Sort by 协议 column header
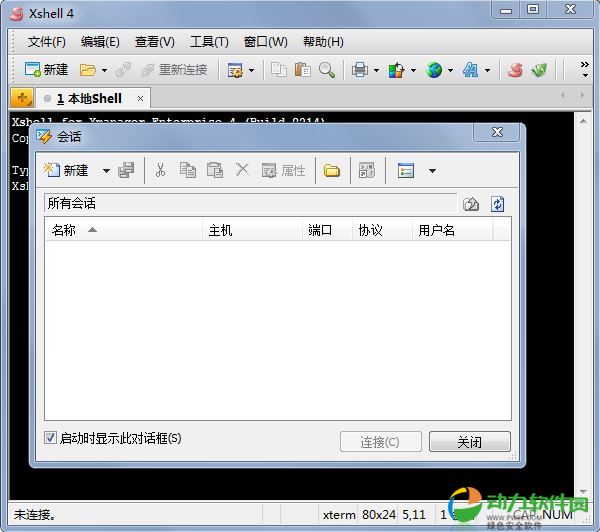 tap(382, 230)
